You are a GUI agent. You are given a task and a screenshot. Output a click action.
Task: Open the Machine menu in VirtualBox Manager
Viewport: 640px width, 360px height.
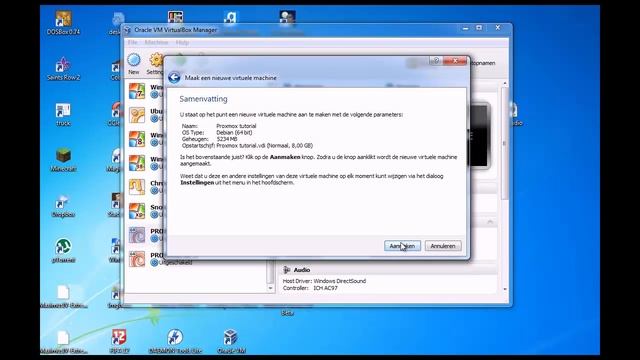(156, 42)
